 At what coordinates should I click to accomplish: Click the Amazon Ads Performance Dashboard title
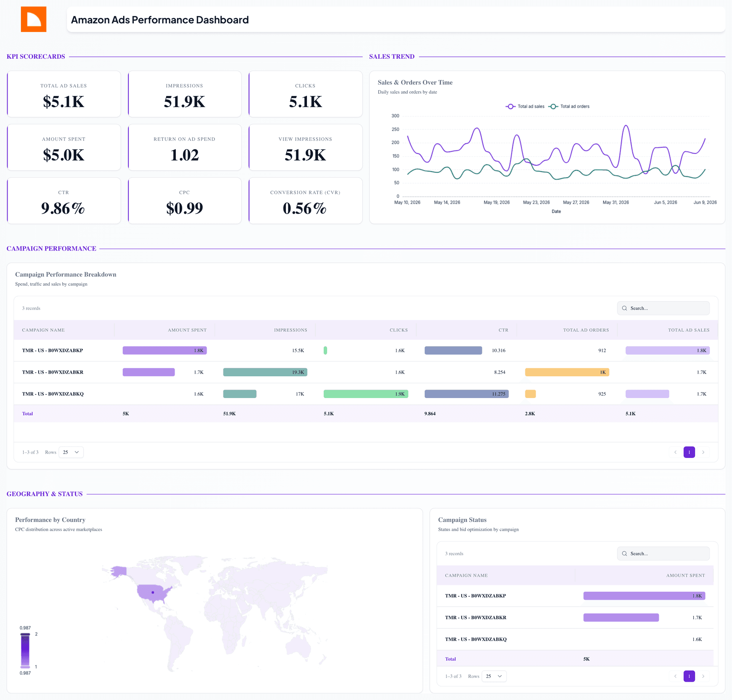coord(160,20)
